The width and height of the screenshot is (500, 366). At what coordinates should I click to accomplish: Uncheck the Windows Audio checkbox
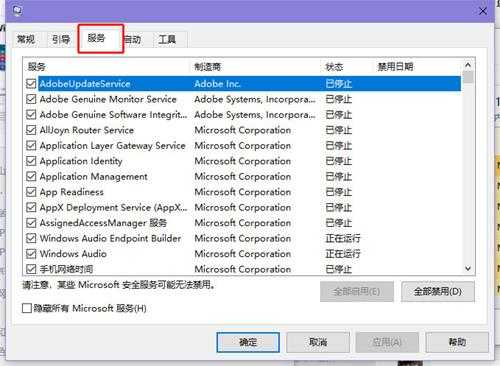point(31,253)
